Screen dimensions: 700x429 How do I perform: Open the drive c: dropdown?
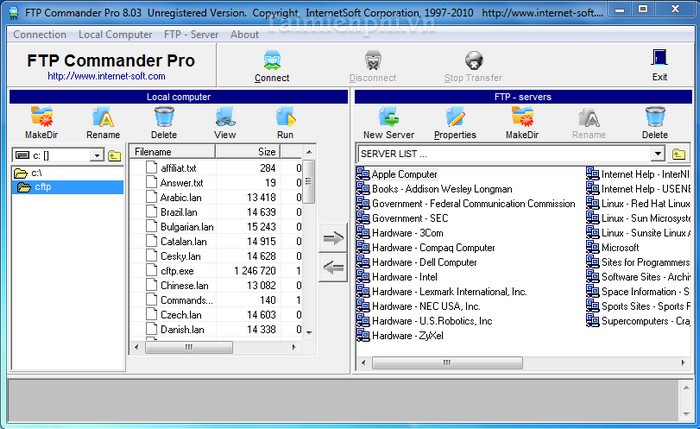[x=96, y=155]
